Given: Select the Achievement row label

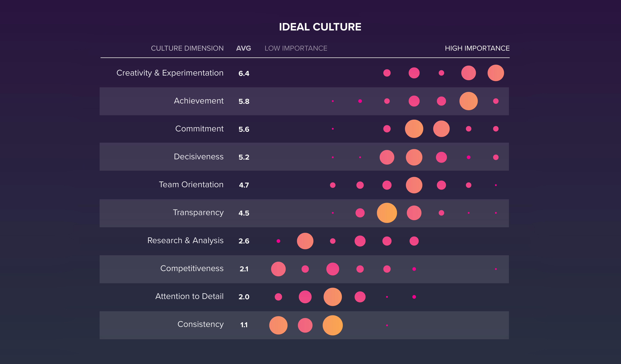Looking at the screenshot, I should (x=199, y=101).
